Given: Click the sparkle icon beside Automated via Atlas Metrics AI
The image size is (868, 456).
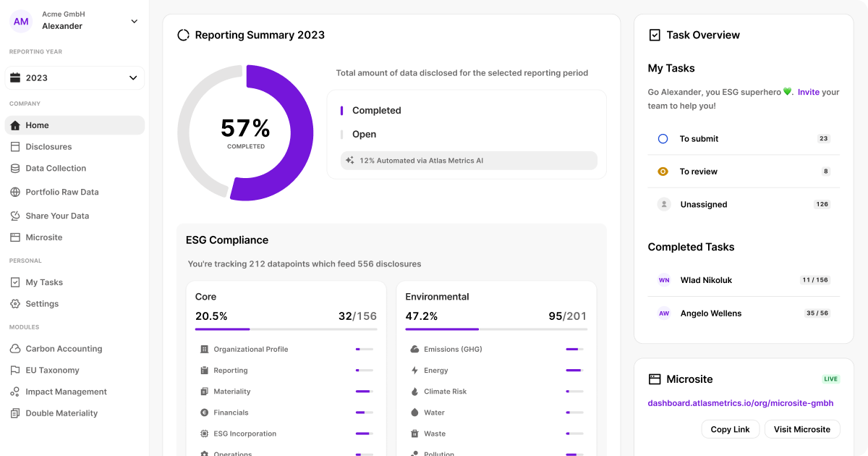Looking at the screenshot, I should coord(349,161).
